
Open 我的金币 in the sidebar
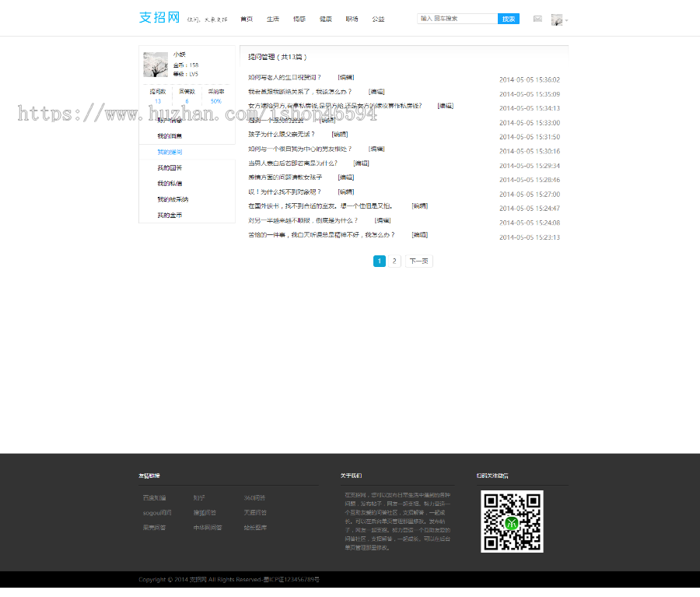pyautogui.click(x=170, y=216)
